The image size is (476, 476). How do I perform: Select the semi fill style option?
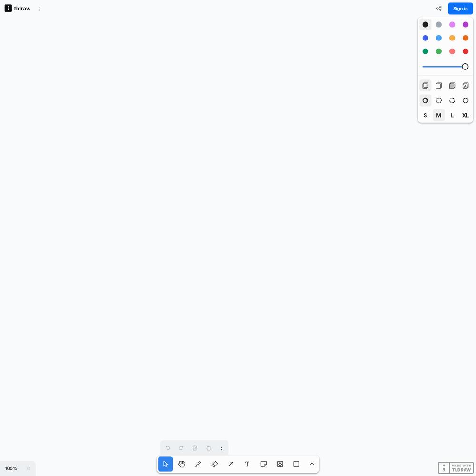tap(439, 86)
